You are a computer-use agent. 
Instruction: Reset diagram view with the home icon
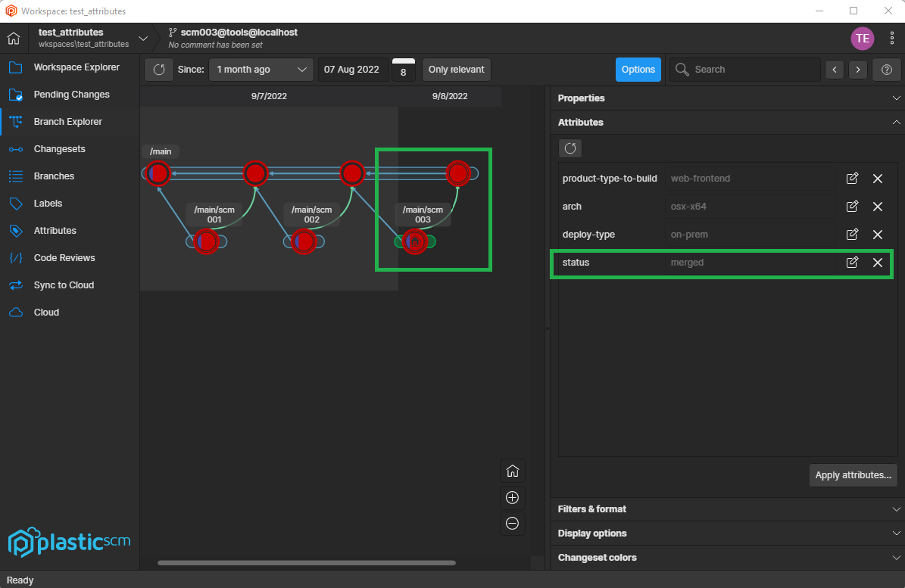coord(512,471)
